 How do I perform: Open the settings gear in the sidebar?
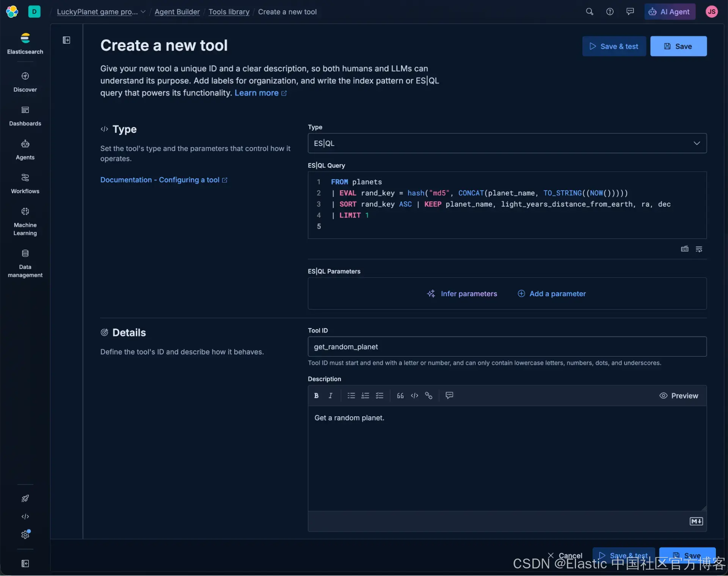click(25, 535)
